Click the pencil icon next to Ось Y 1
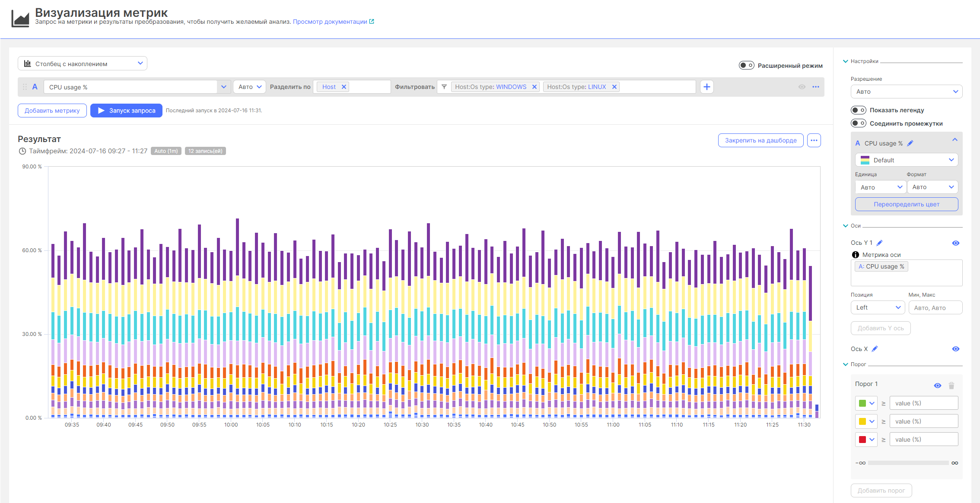 click(x=879, y=243)
